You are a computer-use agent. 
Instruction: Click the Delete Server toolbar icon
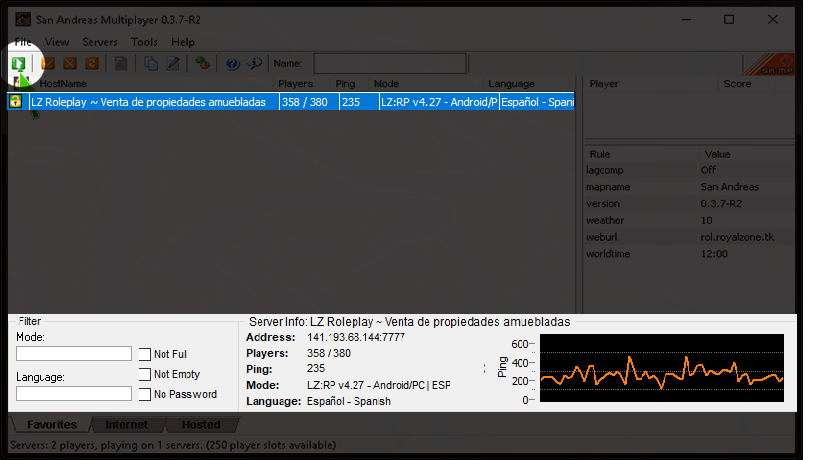click(70, 63)
